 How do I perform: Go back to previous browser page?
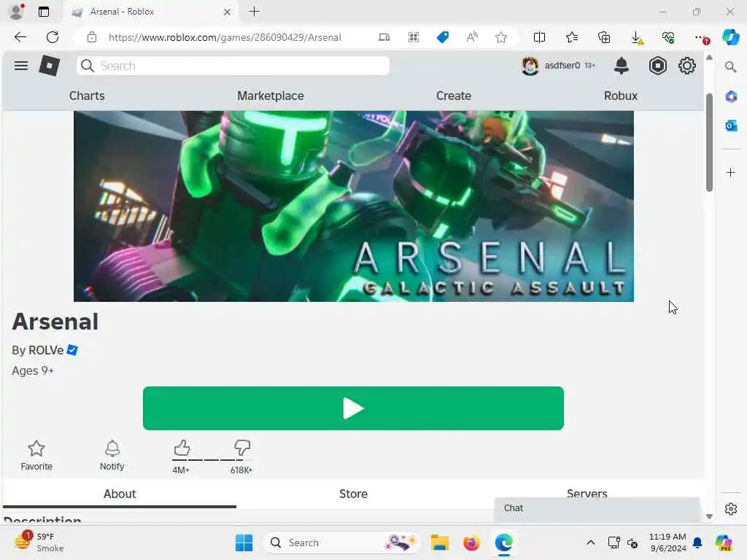[x=20, y=37]
